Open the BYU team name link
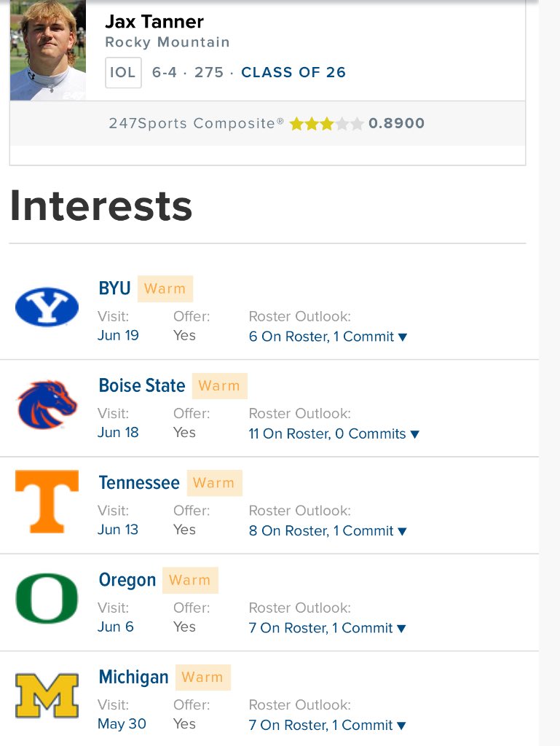Image resolution: width=560 pixels, height=746 pixels. [114, 288]
